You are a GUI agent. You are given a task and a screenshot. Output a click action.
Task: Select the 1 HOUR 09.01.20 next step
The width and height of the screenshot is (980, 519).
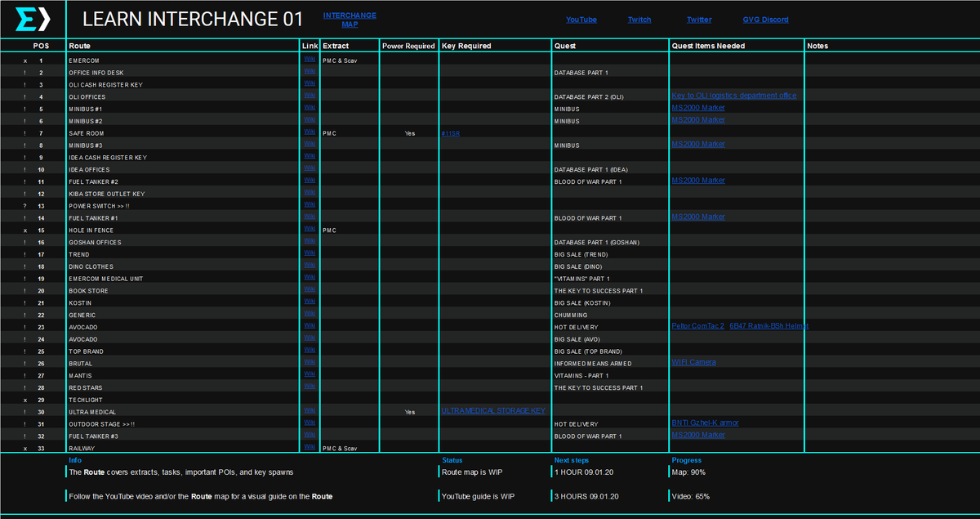click(x=586, y=472)
